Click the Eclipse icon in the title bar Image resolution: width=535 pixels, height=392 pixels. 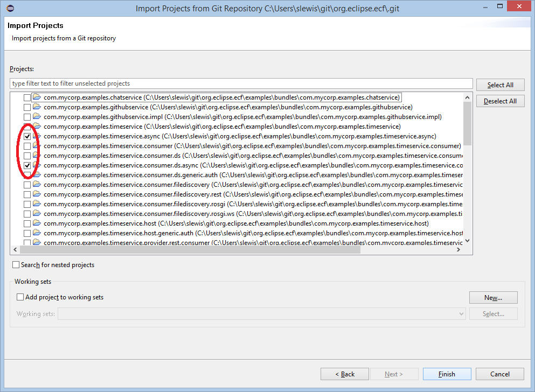click(x=10, y=8)
